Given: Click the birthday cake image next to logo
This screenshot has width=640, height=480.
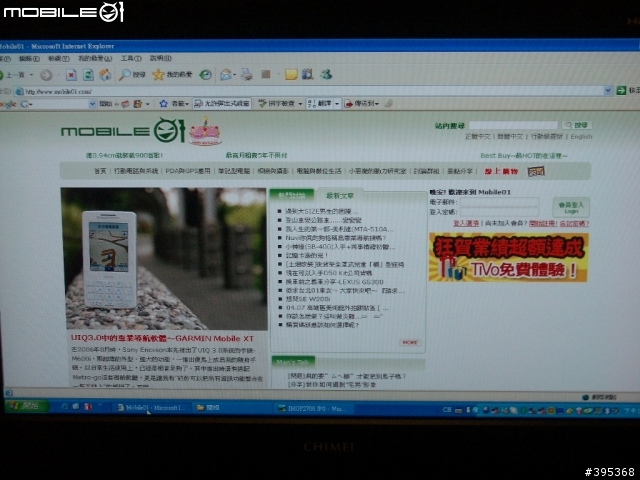Looking at the screenshot, I should coord(205,131).
